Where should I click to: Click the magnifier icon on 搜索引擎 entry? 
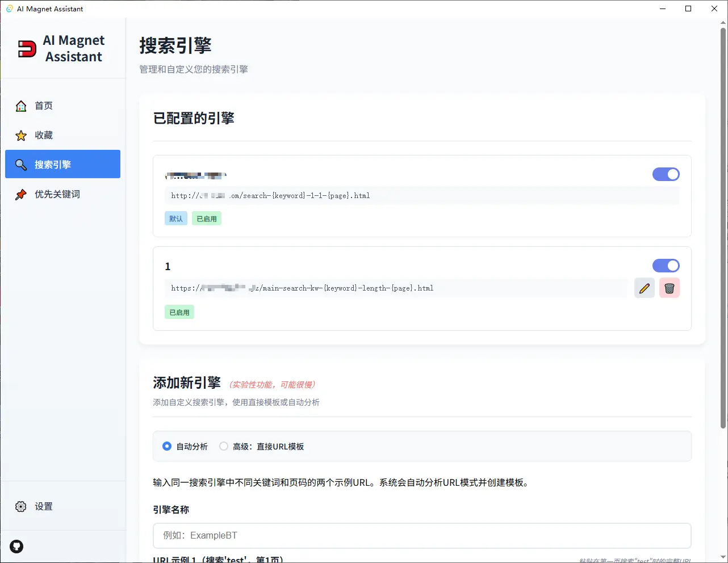pos(20,164)
